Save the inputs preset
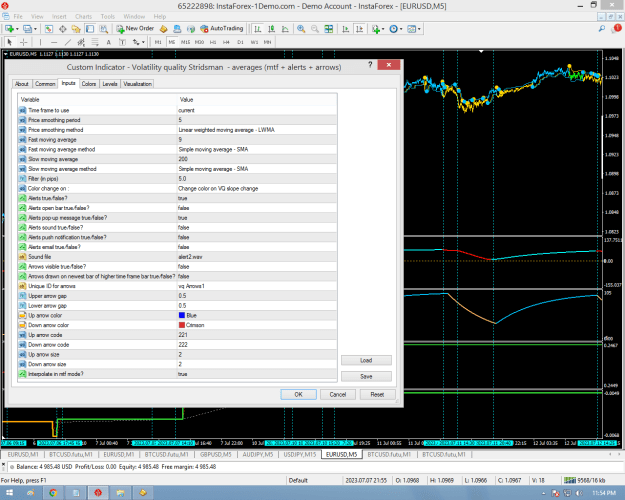The width and height of the screenshot is (625, 500). tap(366, 376)
